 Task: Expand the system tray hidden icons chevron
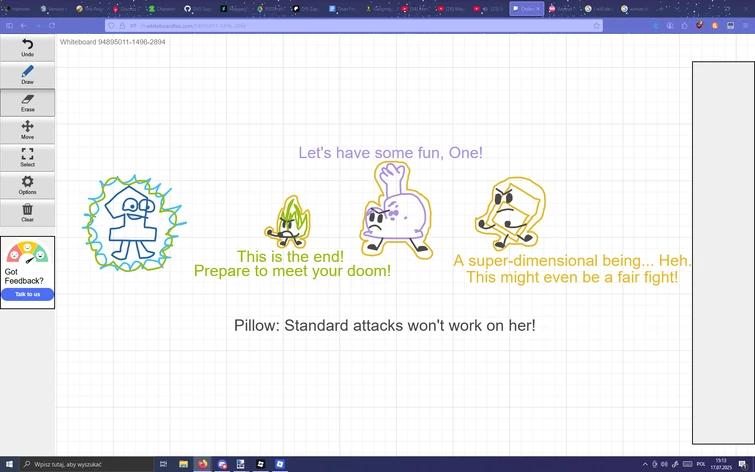click(645, 464)
